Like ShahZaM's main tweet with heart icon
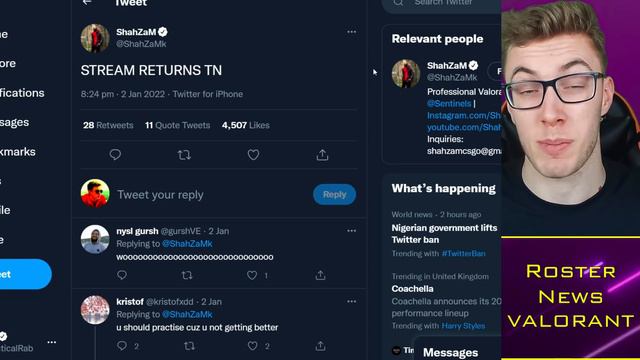 (253, 155)
